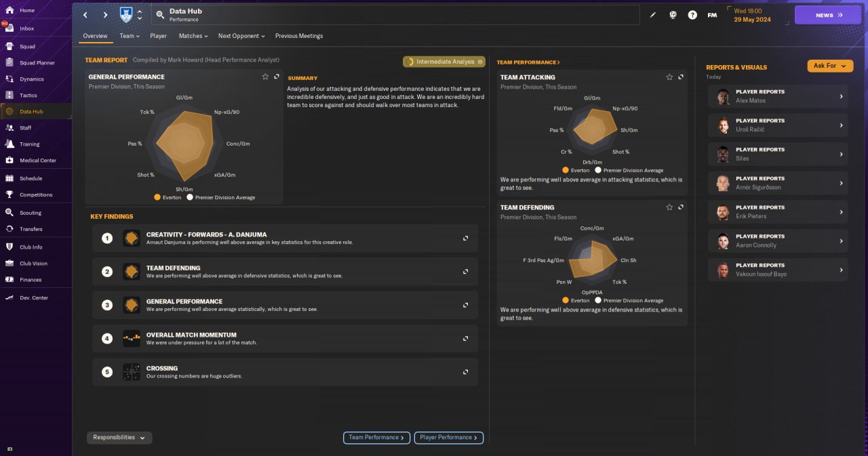Switch to the Player tab
The height and width of the screenshot is (456, 868).
(x=159, y=36)
